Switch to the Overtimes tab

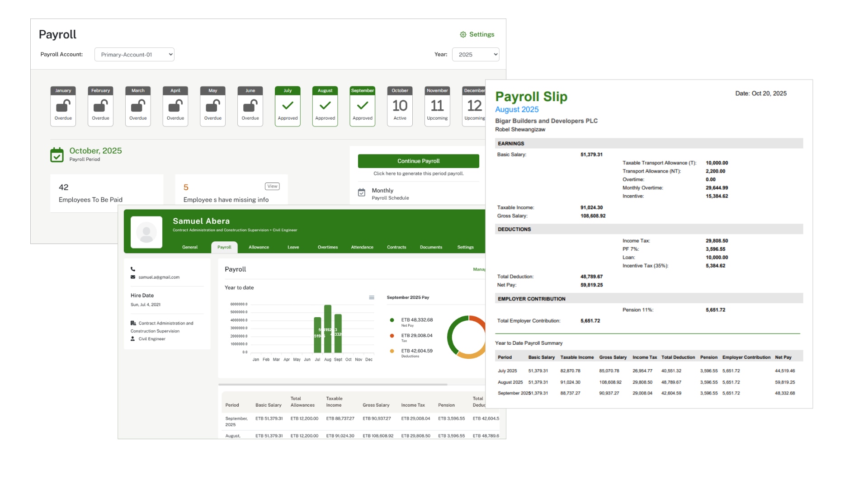point(328,247)
